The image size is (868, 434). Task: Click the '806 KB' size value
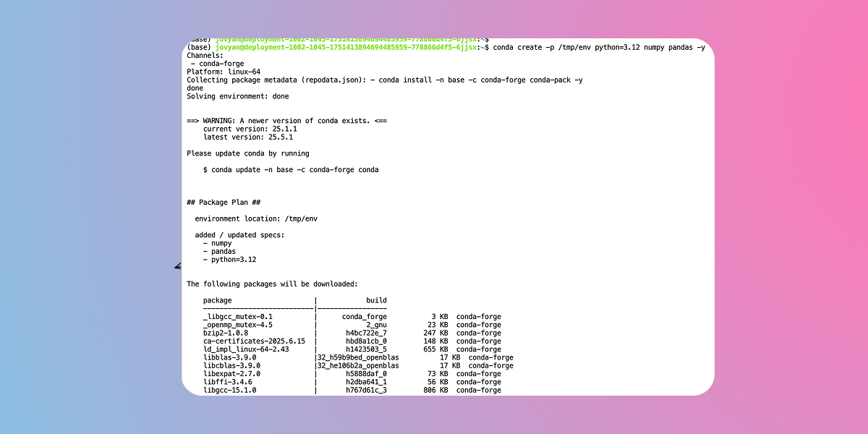coord(436,390)
